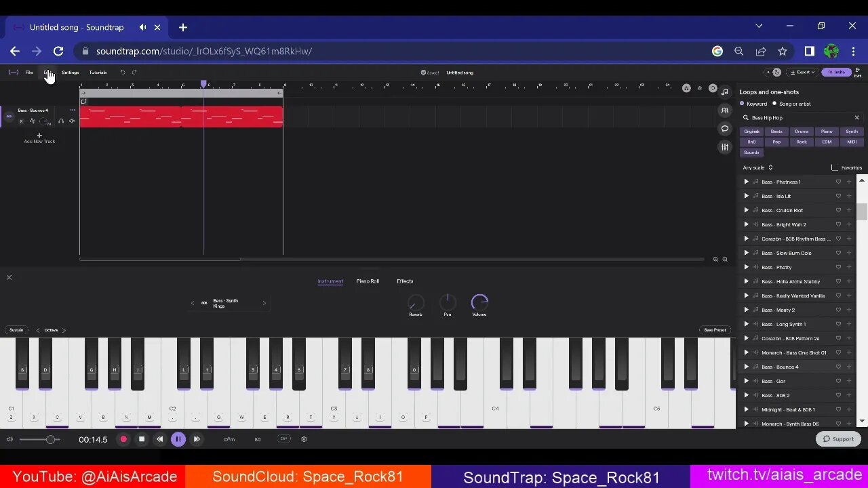This screenshot has width=868, height=488.
Task: Click Add New Track
Action: click(x=39, y=138)
